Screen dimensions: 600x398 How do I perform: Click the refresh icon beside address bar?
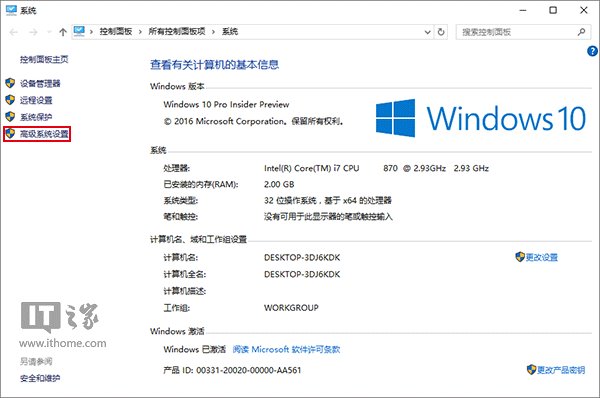click(x=441, y=32)
